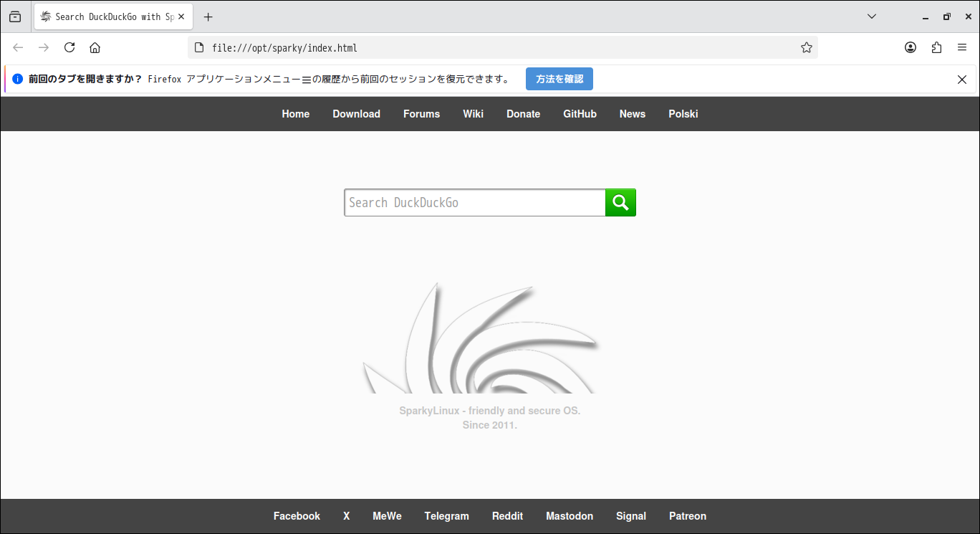Open the Firefox account icon
Viewport: 980px width, 534px height.
[x=911, y=47]
